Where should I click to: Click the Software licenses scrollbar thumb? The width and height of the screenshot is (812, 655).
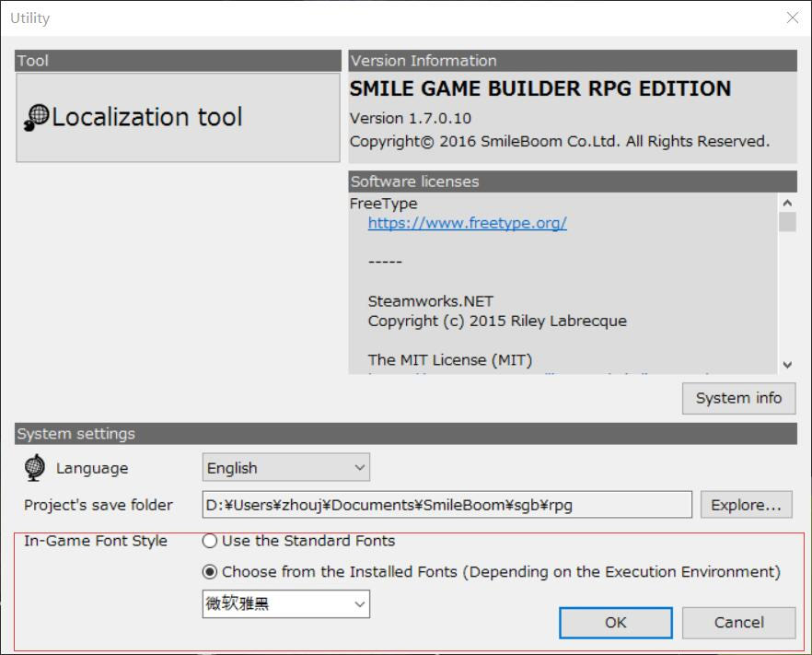coord(787,222)
